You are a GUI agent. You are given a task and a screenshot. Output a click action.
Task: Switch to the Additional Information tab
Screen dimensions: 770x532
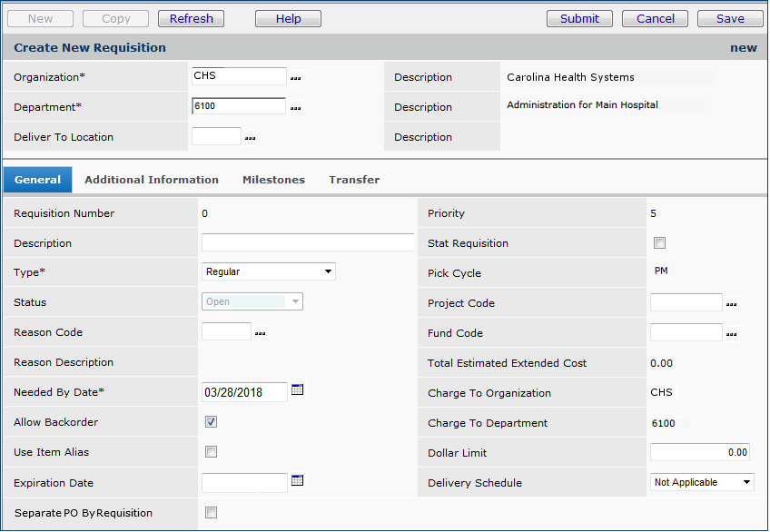pyautogui.click(x=152, y=180)
